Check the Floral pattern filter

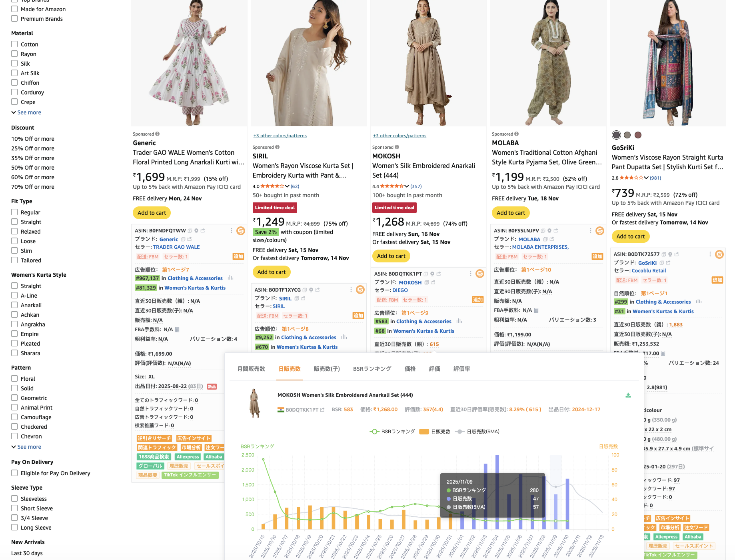[x=15, y=378]
